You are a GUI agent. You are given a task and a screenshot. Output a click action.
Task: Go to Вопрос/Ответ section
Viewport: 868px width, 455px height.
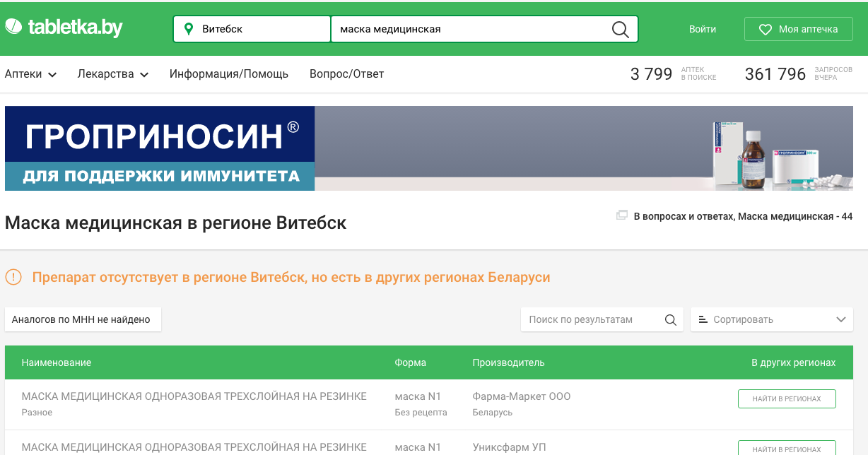point(346,74)
